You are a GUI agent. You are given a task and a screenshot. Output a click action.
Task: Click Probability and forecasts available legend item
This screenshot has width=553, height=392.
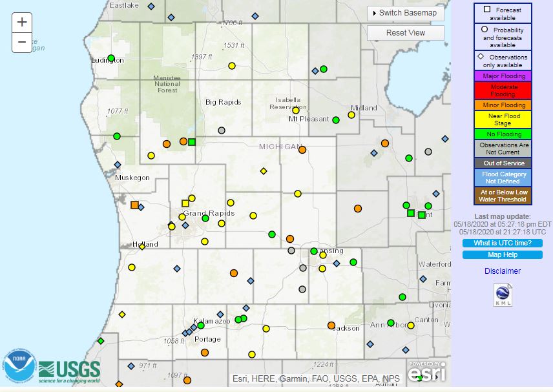pos(503,37)
